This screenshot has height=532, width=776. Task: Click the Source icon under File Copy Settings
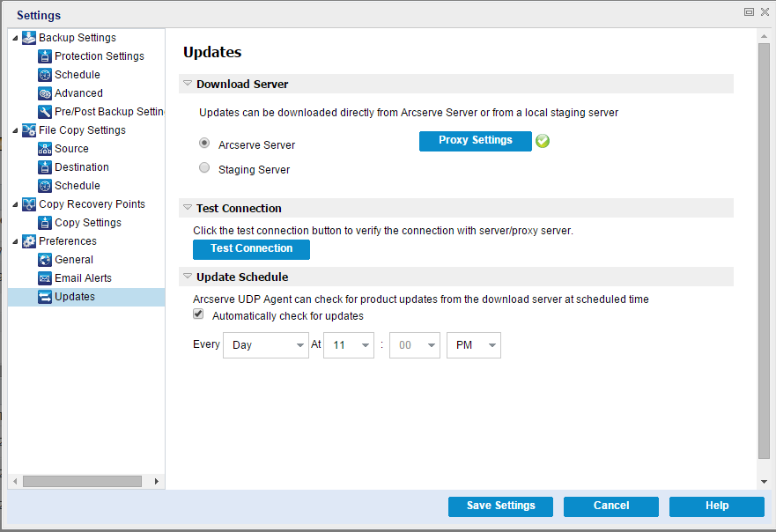coord(43,148)
